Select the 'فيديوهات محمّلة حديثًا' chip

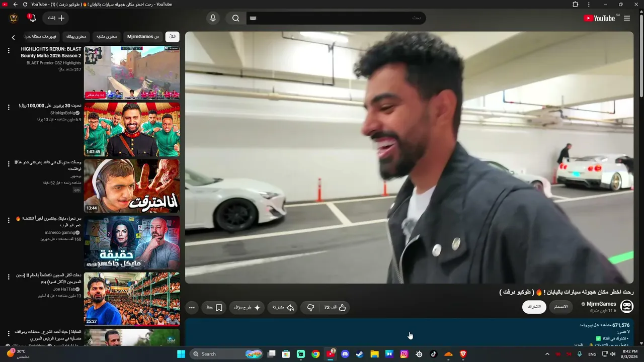click(x=41, y=37)
